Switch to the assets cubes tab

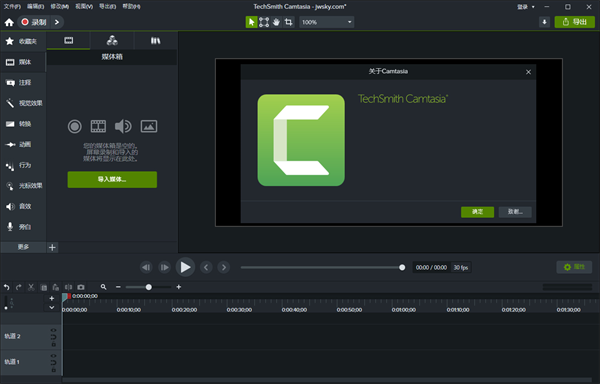(x=112, y=41)
